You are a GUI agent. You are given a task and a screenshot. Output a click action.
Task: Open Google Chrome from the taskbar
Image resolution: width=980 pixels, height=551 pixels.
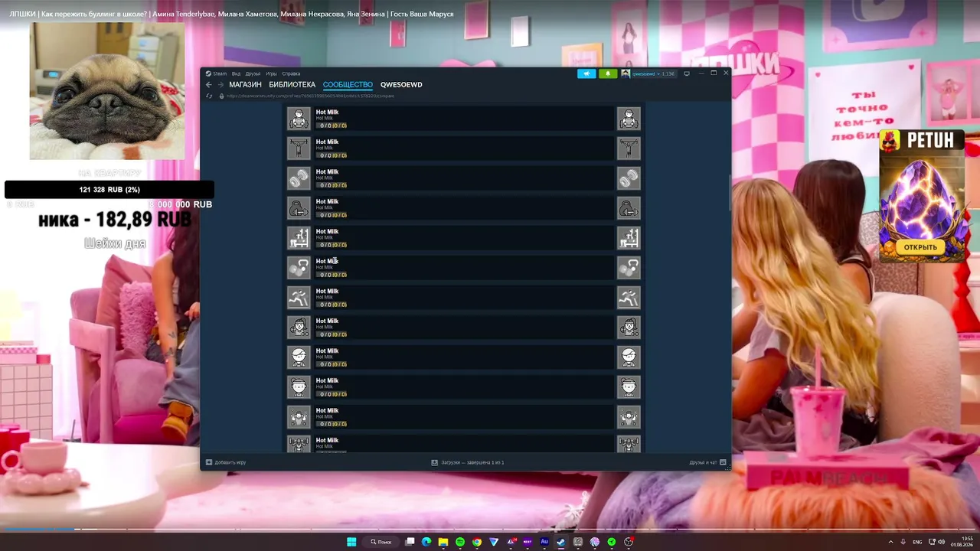[x=477, y=542]
